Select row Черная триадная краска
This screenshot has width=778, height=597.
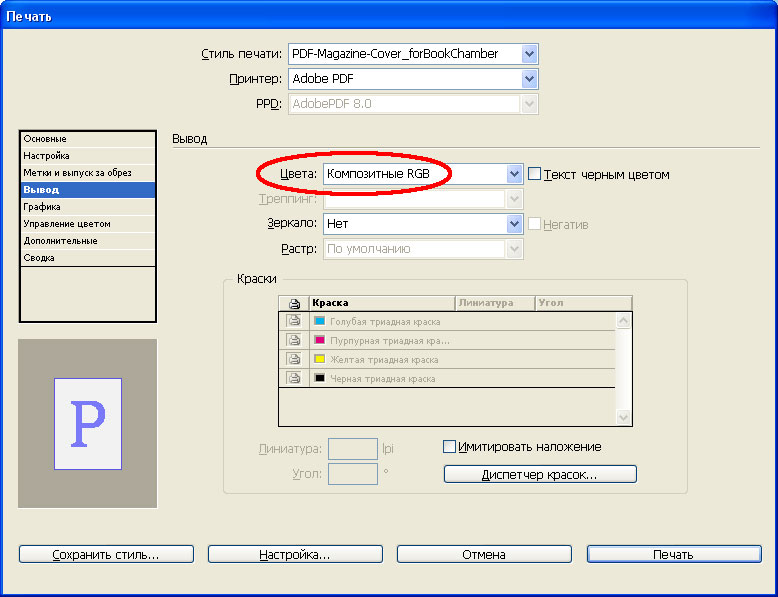tap(447, 378)
